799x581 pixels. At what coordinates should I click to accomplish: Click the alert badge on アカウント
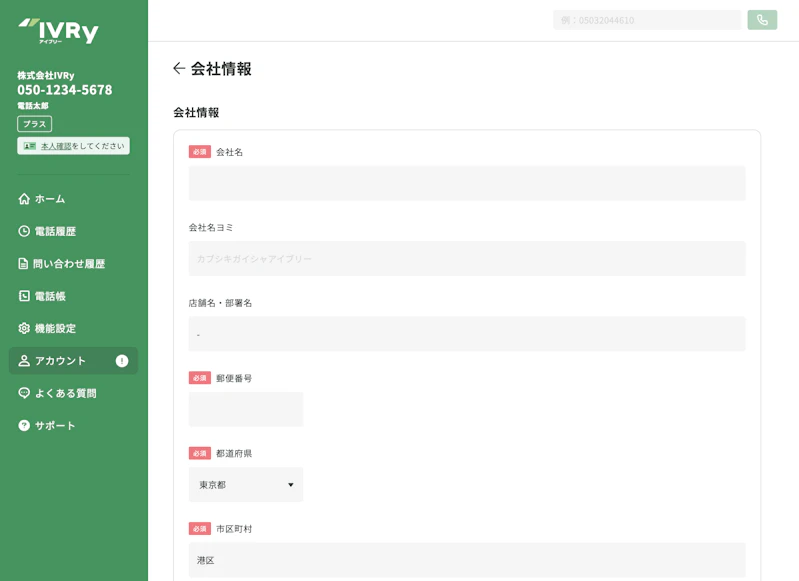[x=122, y=361]
